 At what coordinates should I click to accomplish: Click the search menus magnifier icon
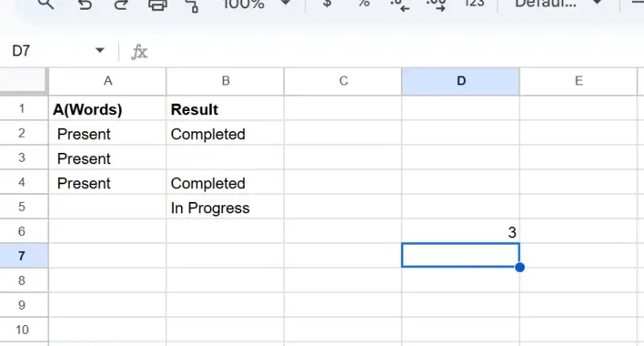(x=45, y=4)
